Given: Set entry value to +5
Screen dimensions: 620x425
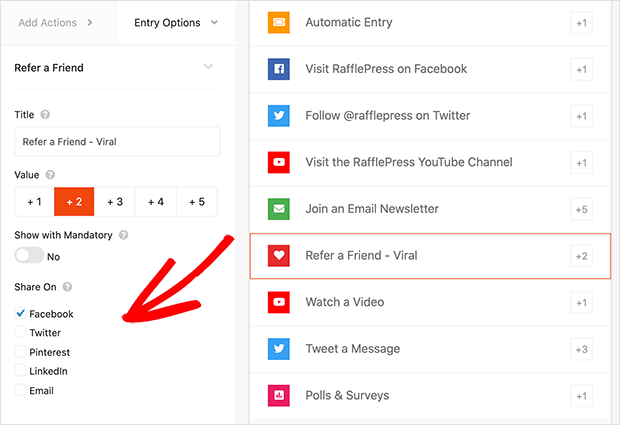Looking at the screenshot, I should click(197, 202).
